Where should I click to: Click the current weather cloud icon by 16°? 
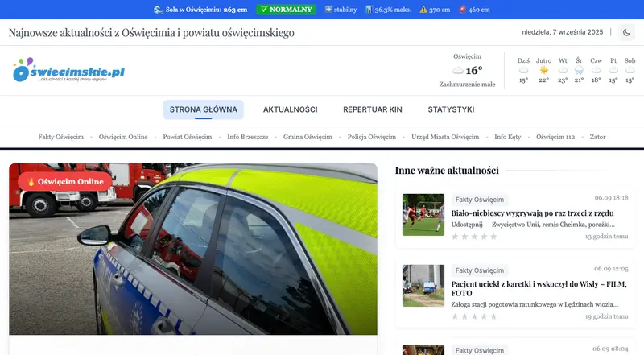pos(458,71)
